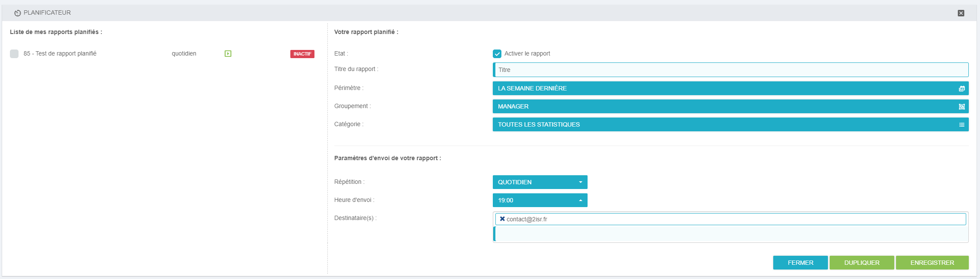Remove recipient contact@2isr.fr with X icon
This screenshot has height=279, width=980.
(502, 219)
